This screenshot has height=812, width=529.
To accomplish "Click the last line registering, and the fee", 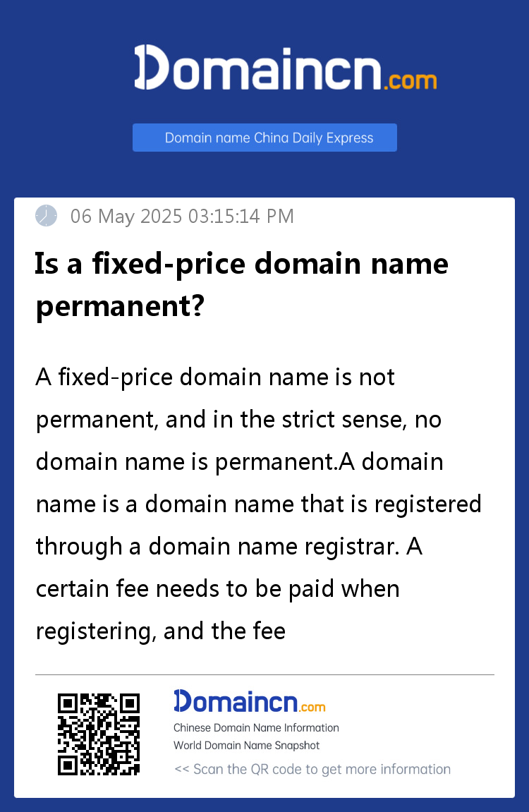I will click(160, 631).
